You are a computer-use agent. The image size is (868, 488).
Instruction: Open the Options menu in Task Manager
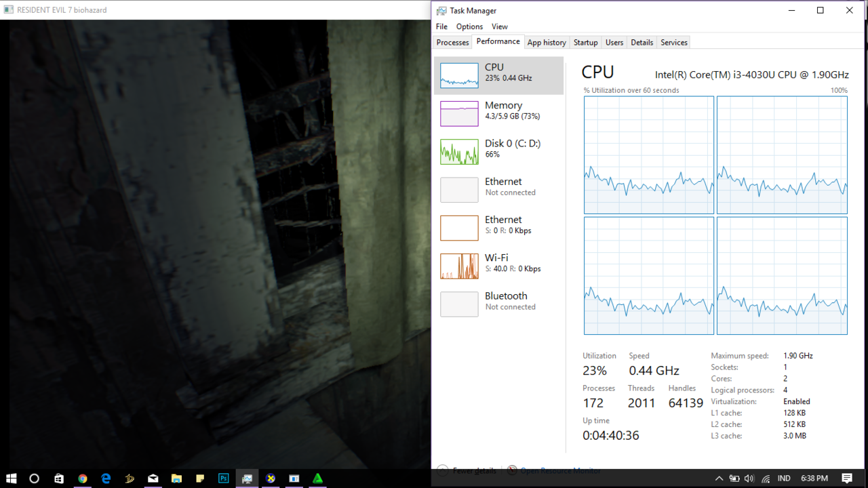(469, 26)
